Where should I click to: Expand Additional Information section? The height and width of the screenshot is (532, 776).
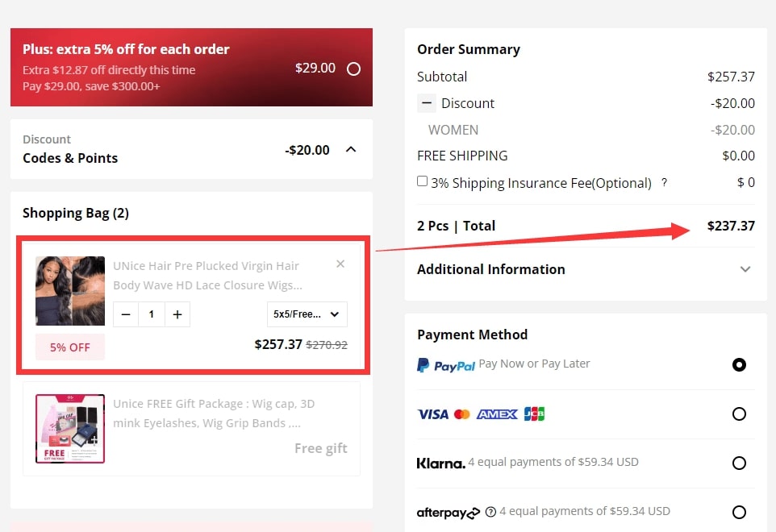point(745,269)
